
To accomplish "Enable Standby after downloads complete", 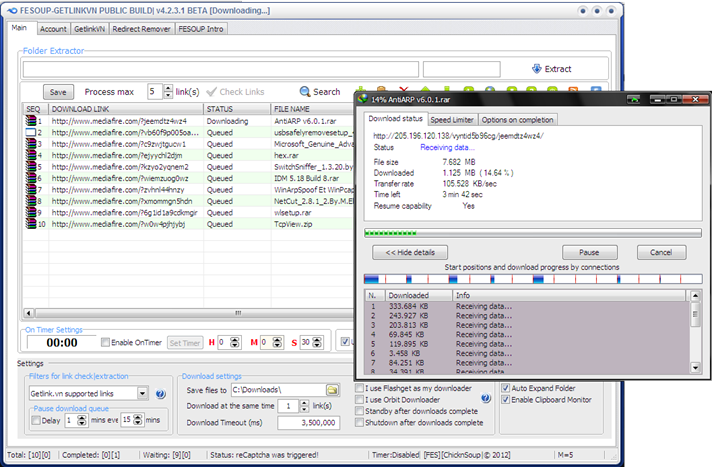I will tap(360, 411).
